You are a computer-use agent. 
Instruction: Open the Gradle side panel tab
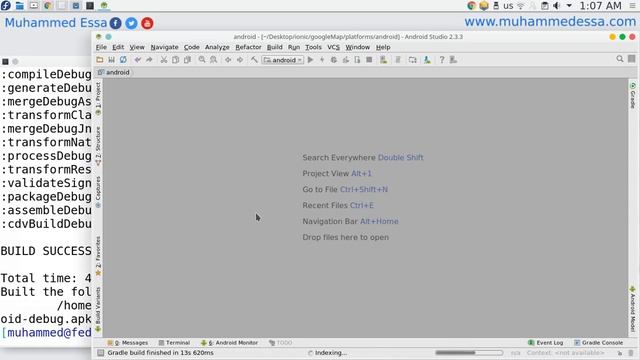(x=632, y=96)
